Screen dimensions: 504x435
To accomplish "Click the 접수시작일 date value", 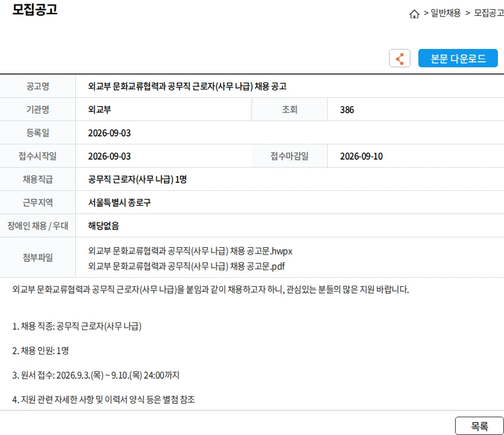I will tap(109, 156).
